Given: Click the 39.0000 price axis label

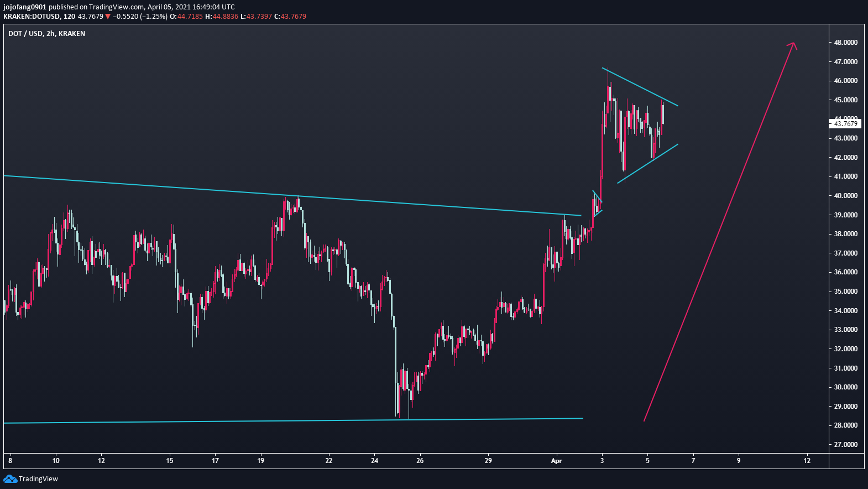Looking at the screenshot, I should click(x=846, y=215).
